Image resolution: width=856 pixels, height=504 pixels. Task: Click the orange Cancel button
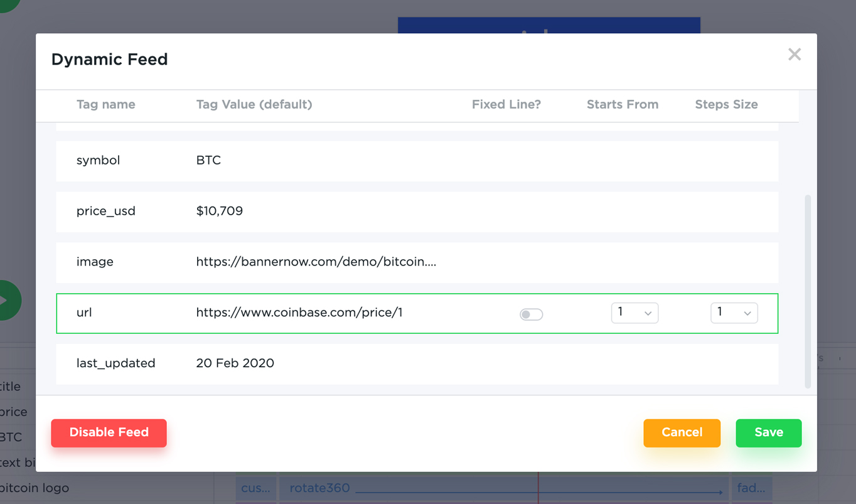click(682, 432)
